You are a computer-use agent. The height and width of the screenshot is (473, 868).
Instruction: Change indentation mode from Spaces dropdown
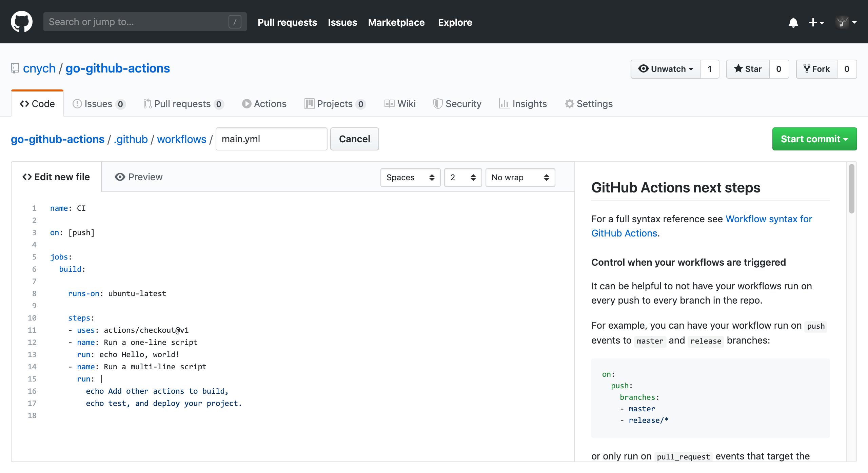pos(410,177)
